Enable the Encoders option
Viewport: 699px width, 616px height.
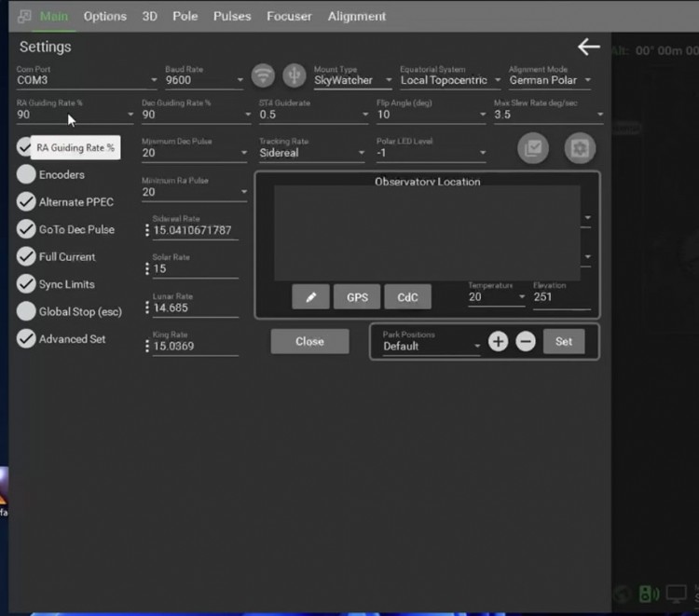[x=26, y=174]
